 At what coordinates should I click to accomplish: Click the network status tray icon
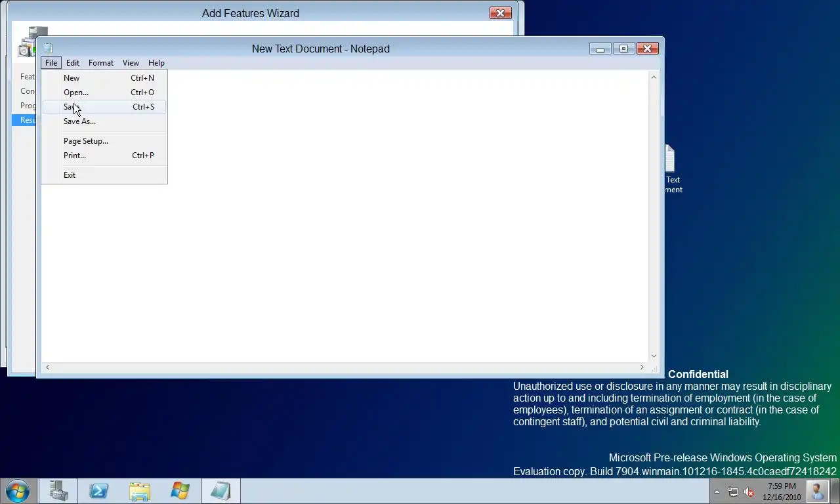[733, 492]
